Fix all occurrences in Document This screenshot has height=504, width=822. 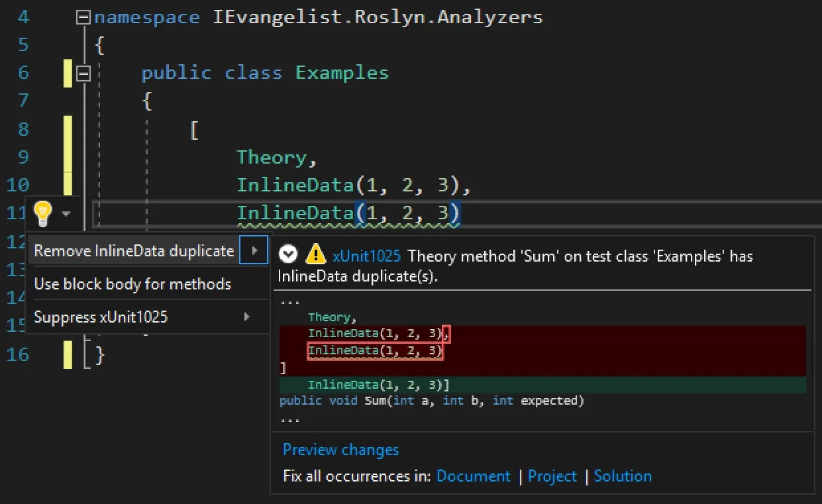(473, 476)
